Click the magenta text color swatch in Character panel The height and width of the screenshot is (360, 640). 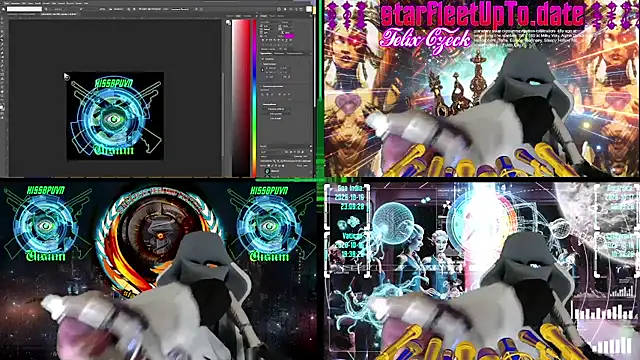coord(289,36)
